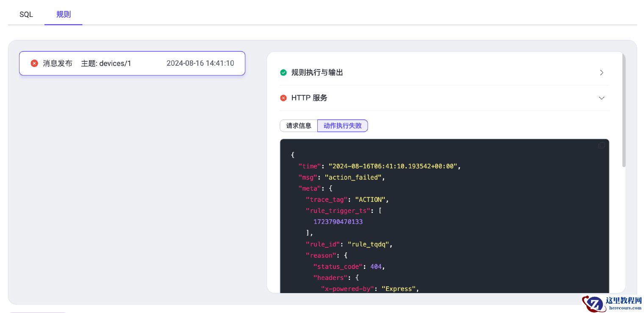Click the 1723790470133 trigger timestamp value
The width and height of the screenshot is (644, 313).
(338, 222)
